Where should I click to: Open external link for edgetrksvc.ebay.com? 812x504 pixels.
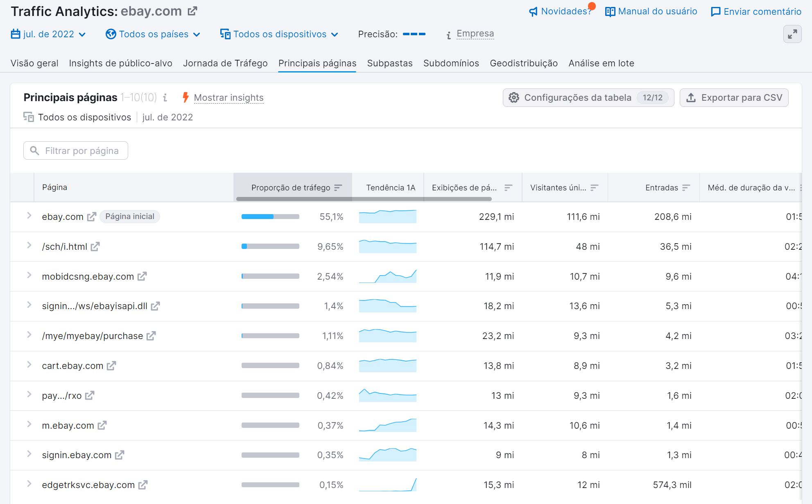click(143, 485)
